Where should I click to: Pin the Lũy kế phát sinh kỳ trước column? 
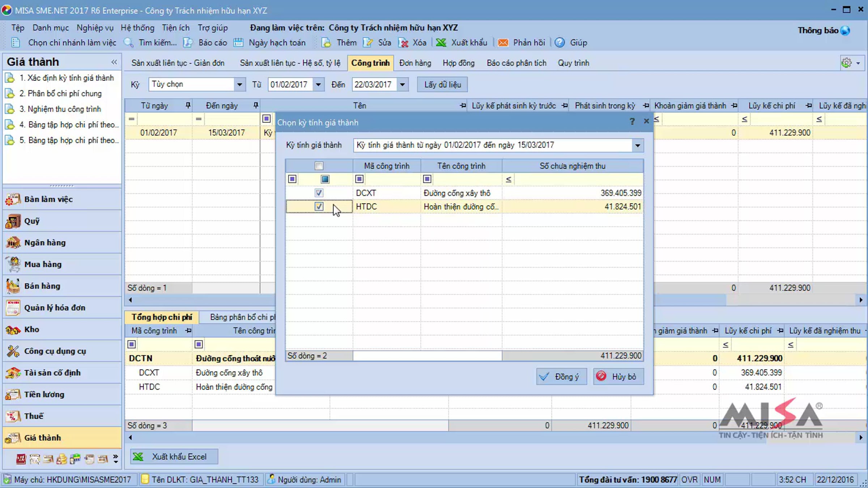pyautogui.click(x=564, y=106)
